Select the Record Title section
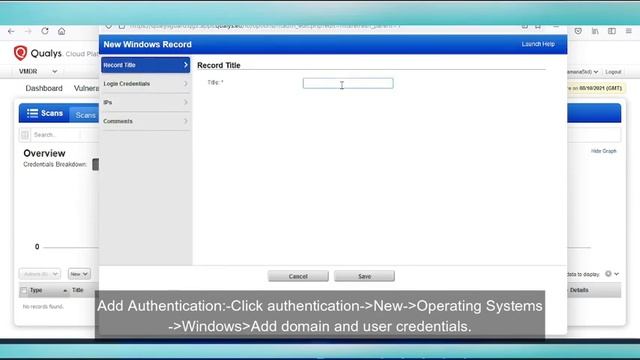Image resolution: width=640 pixels, height=360 pixels. 145,65
